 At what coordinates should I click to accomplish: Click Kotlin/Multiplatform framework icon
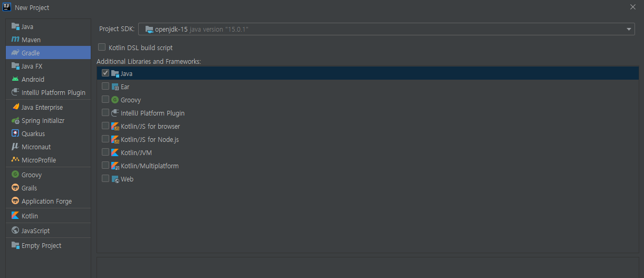(x=115, y=166)
